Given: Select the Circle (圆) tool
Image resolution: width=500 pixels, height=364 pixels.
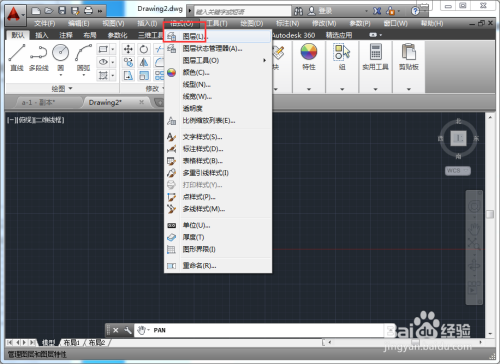Looking at the screenshot, I should (60, 58).
